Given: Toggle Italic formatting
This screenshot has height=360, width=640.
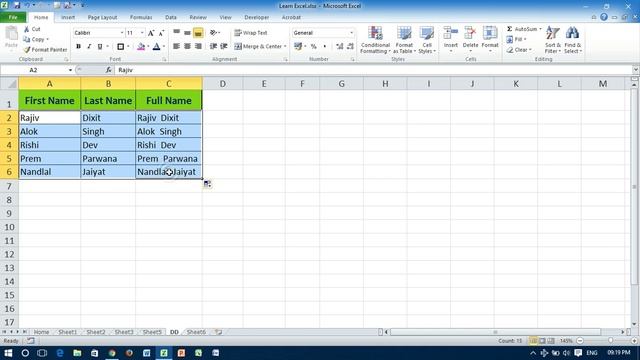Looking at the screenshot, I should pyautogui.click(x=89, y=47).
